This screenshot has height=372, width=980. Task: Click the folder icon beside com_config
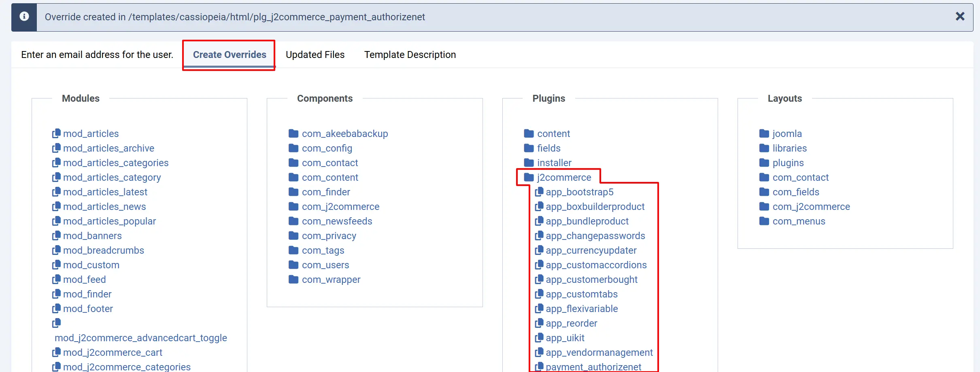(x=293, y=148)
